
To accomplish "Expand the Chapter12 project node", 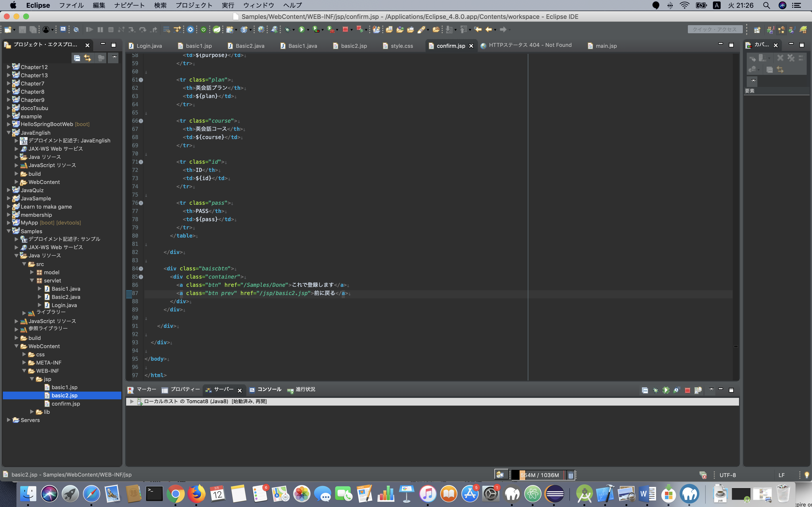I will (x=9, y=67).
